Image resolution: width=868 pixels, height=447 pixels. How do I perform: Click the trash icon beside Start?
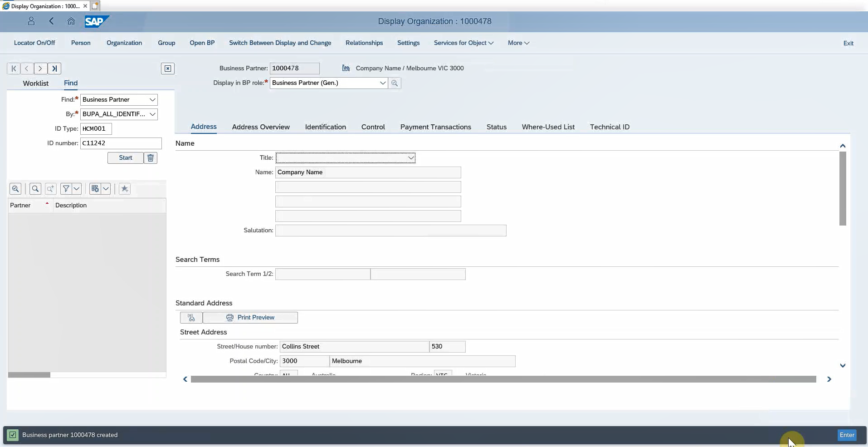point(151,158)
